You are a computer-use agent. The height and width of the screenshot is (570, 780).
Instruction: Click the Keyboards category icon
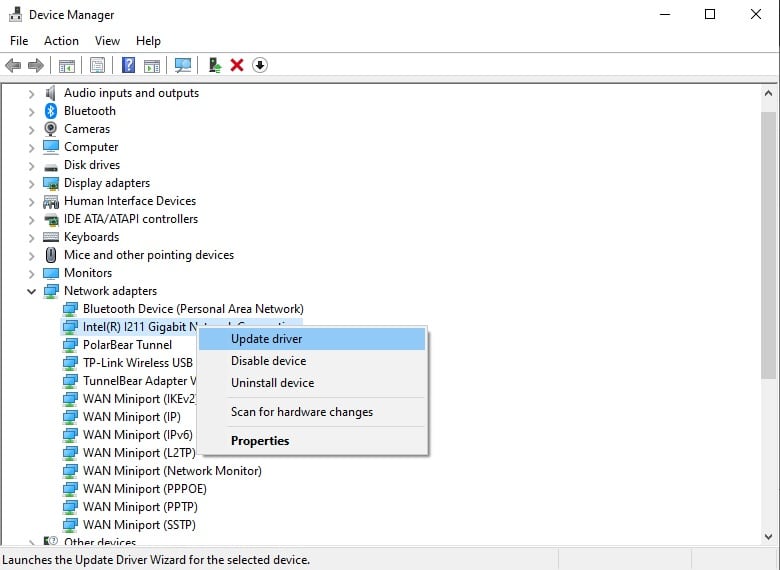pos(51,237)
